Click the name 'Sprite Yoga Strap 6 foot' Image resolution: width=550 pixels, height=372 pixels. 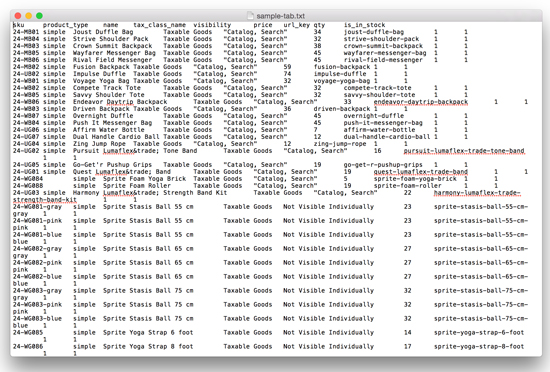(148, 333)
